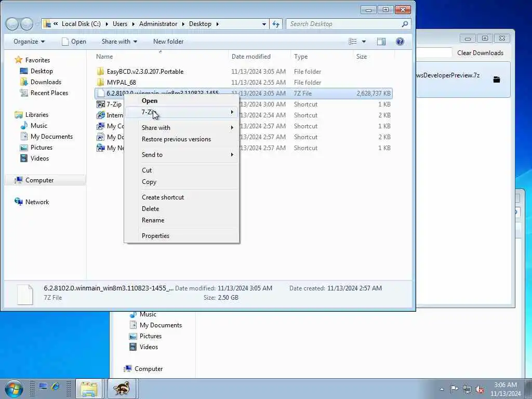532x399 pixels.
Task: Sort by the Type column header
Action: (322, 57)
